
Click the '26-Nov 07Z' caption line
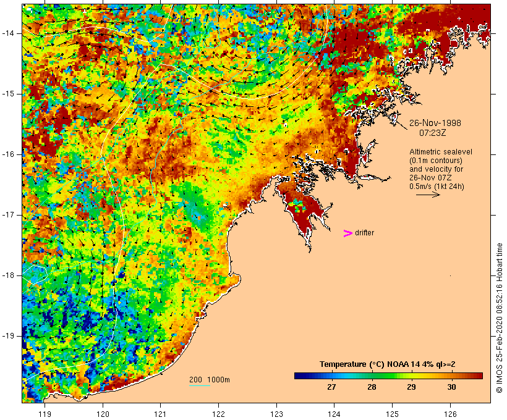(431, 178)
